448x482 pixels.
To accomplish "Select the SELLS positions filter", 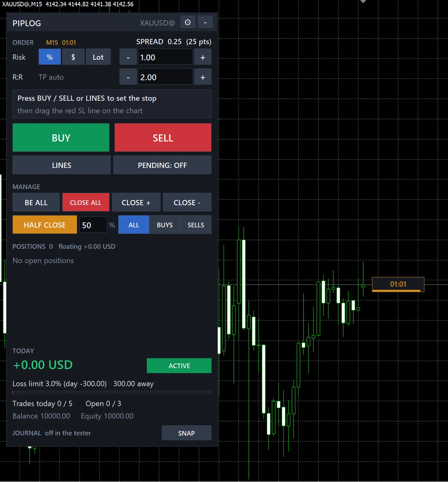I will 196,225.
